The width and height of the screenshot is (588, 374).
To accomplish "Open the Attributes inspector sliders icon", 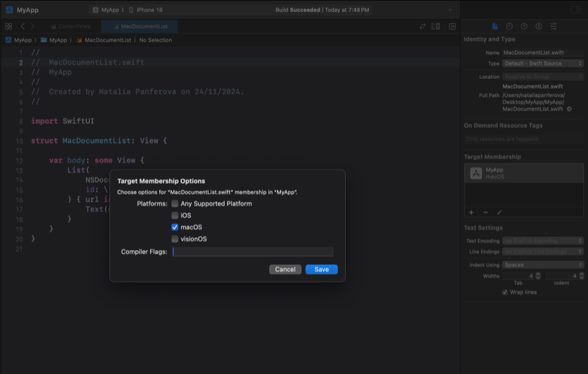I will [x=553, y=26].
